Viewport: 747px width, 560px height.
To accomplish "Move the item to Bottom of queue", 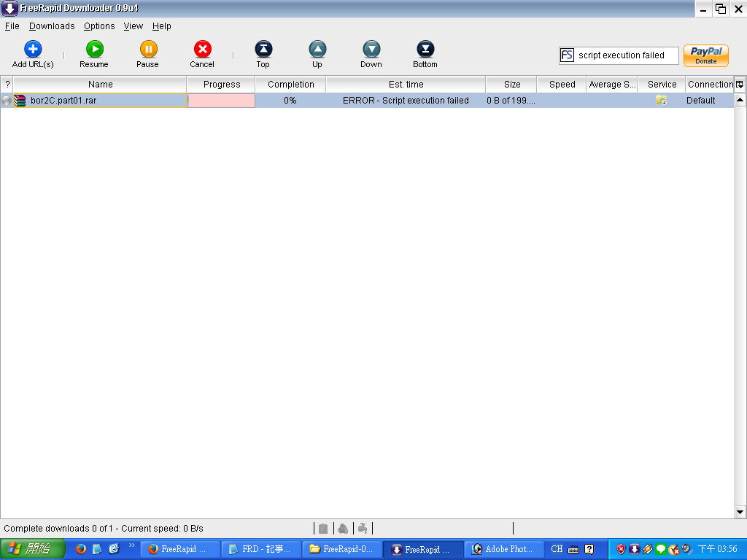I will [425, 50].
